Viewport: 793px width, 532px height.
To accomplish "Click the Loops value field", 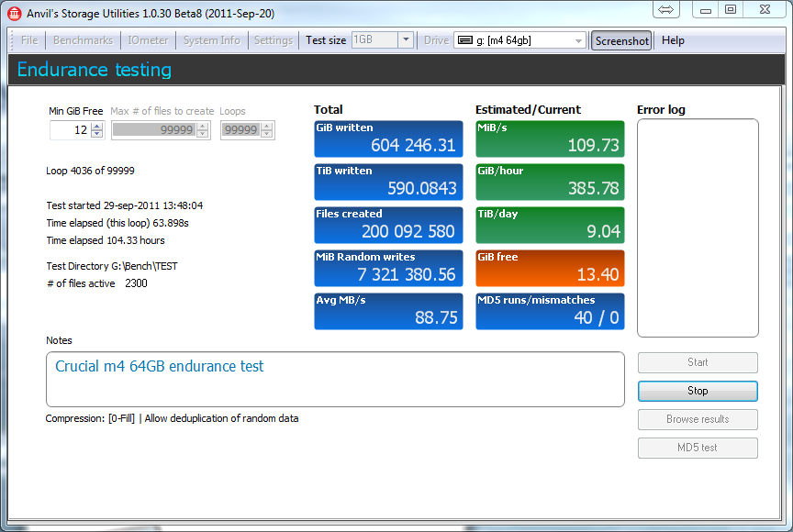I will (x=240, y=130).
